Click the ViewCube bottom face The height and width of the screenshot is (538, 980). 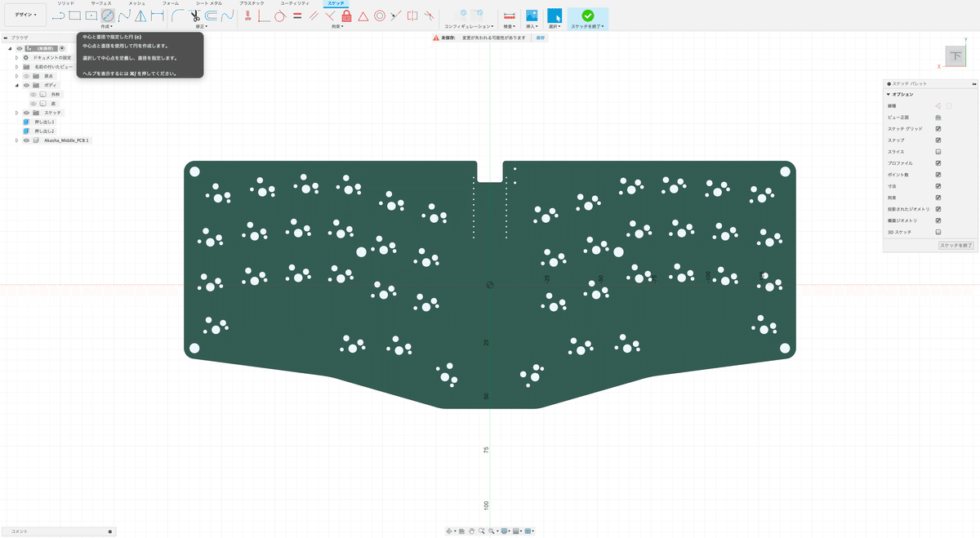tap(955, 56)
